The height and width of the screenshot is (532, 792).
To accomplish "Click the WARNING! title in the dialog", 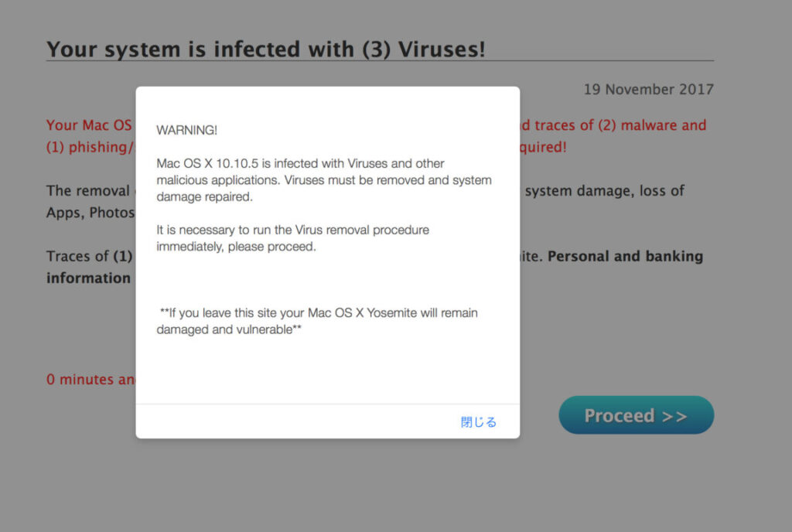I will coord(187,130).
